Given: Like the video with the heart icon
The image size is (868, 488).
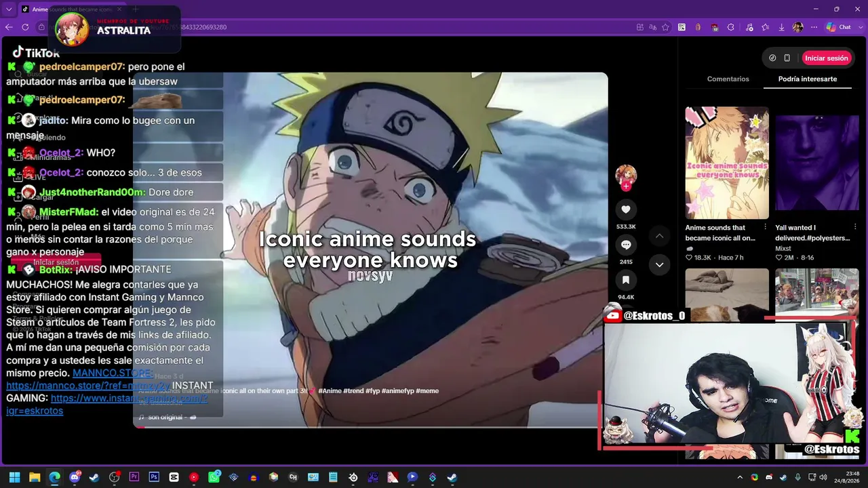Looking at the screenshot, I should [x=626, y=209].
